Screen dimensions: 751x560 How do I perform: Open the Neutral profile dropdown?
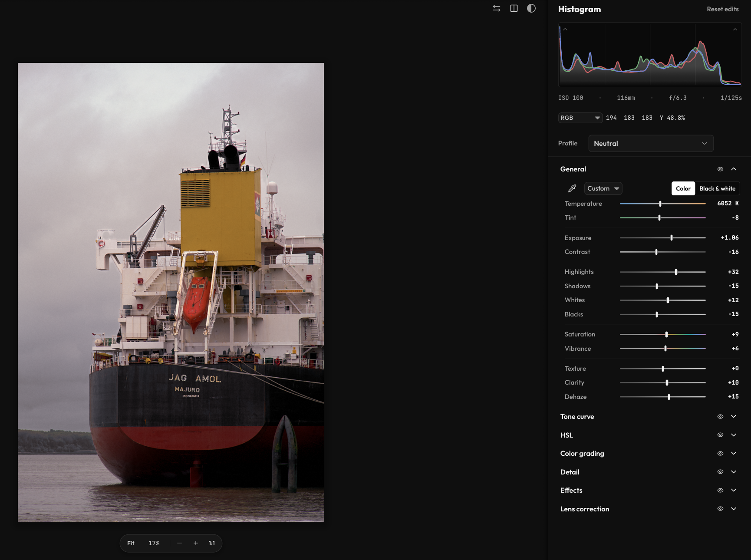[651, 143]
